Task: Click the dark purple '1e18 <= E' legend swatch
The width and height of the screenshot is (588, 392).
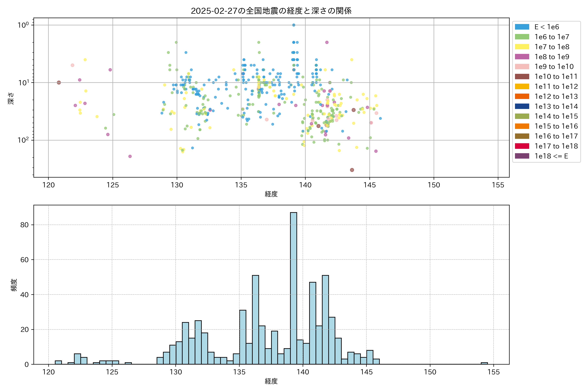Action: [522, 156]
